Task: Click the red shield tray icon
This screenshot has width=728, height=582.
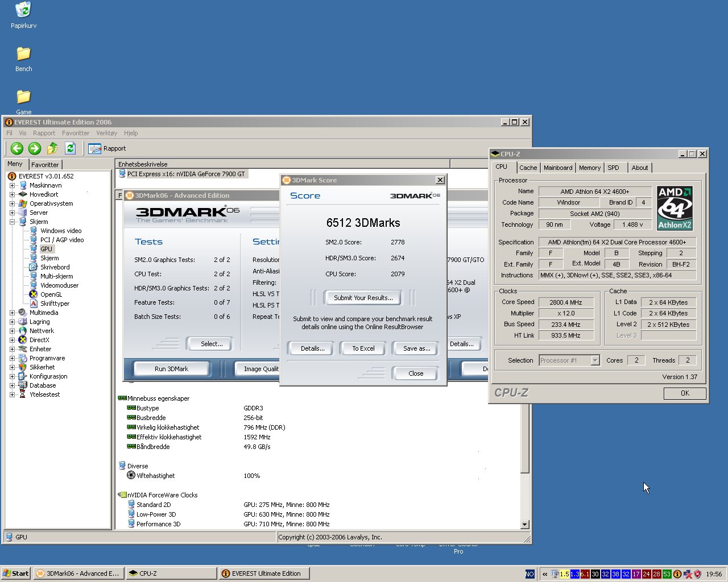Action: click(697, 574)
